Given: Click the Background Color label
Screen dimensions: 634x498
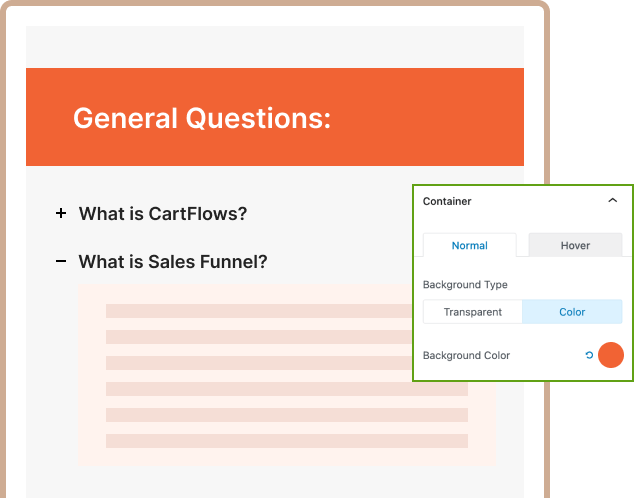Looking at the screenshot, I should (466, 355).
